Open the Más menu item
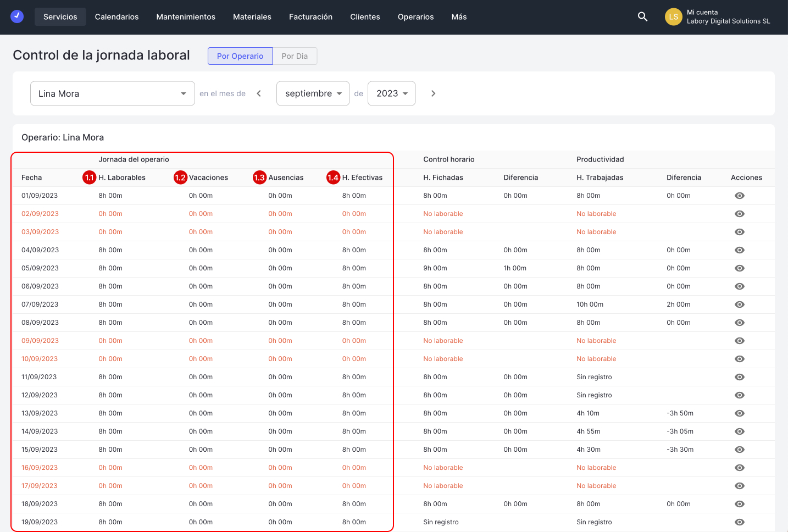The height and width of the screenshot is (532, 788). tap(459, 17)
